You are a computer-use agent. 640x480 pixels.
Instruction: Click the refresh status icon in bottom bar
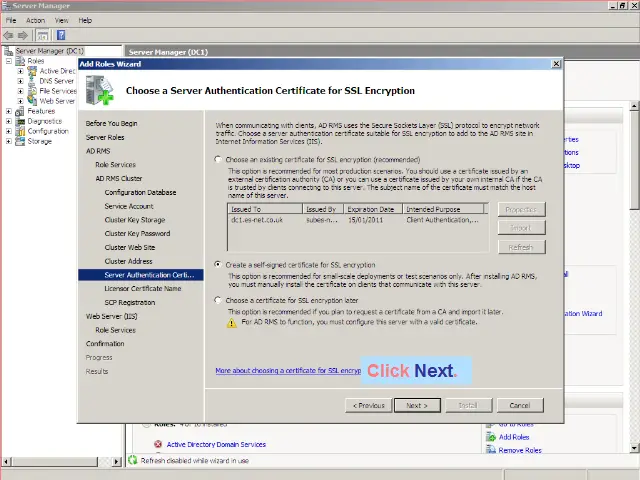[x=133, y=460]
